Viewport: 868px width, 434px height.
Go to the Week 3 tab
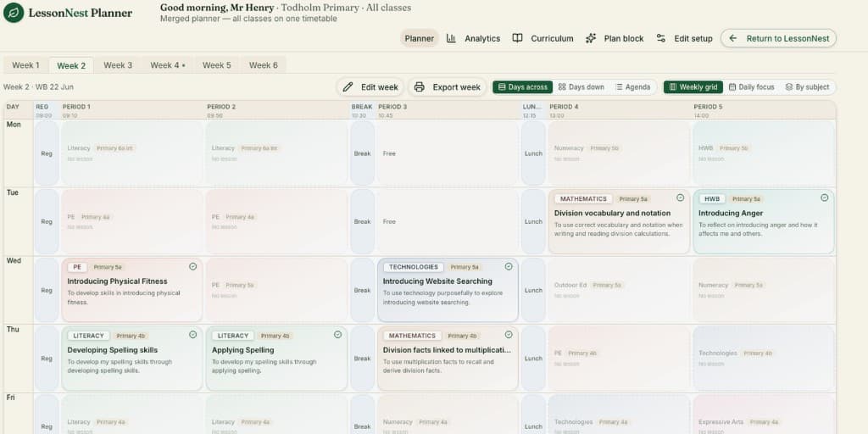(x=118, y=64)
